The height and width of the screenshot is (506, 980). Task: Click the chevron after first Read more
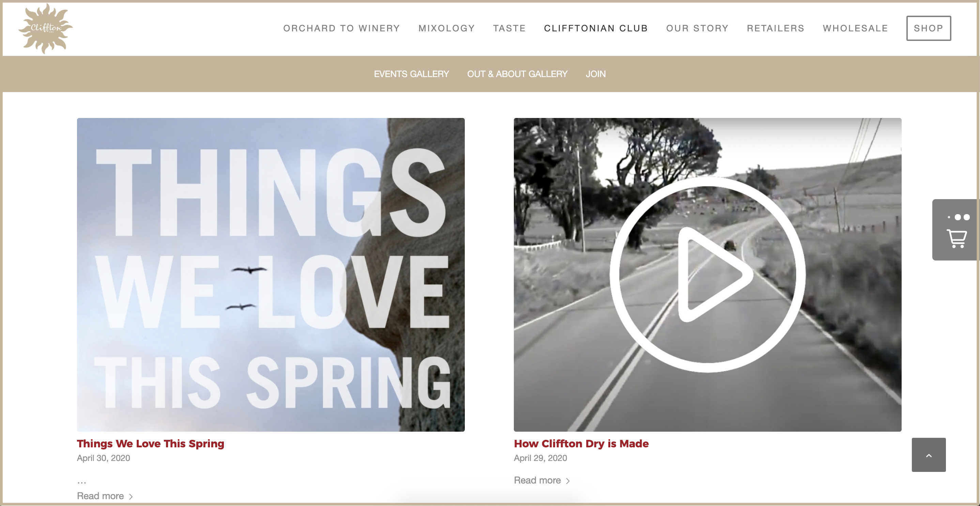131,496
